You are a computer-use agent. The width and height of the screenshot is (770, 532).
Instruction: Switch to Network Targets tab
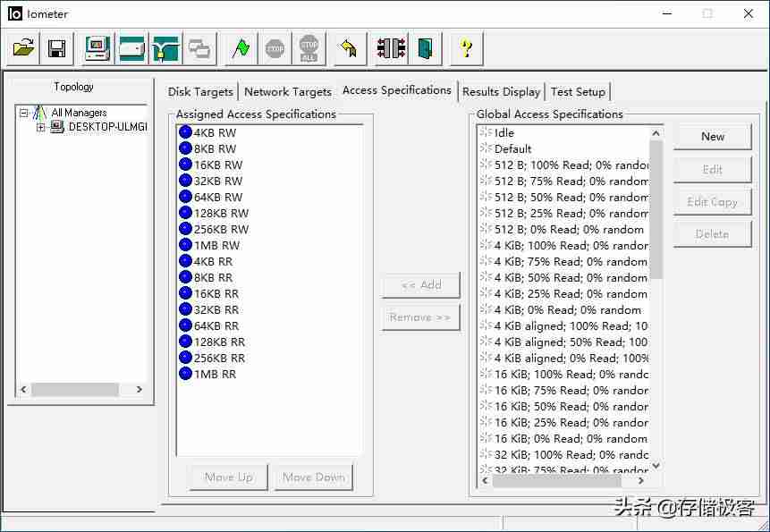point(288,92)
